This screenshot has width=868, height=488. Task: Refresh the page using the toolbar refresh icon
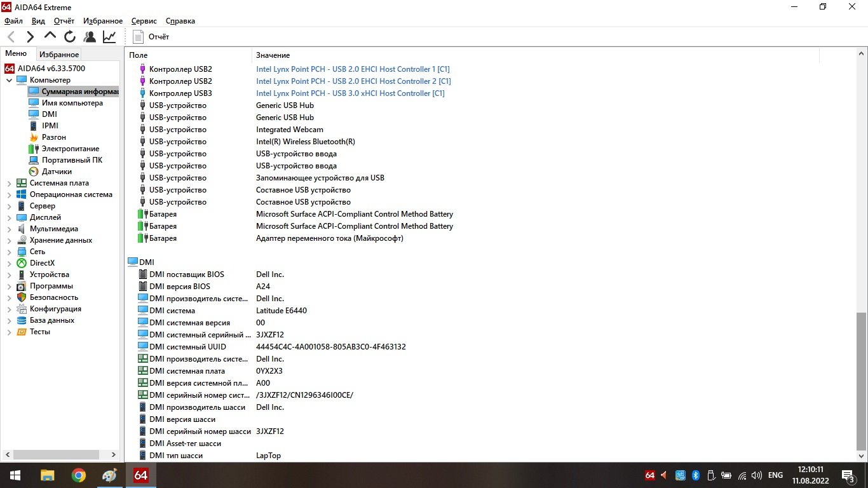point(70,37)
